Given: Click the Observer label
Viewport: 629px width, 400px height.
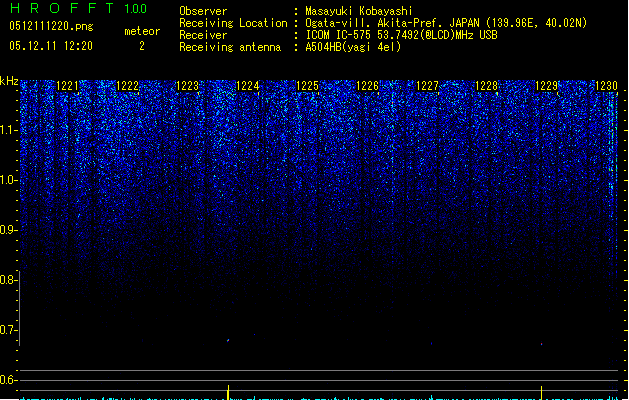Looking at the screenshot, I should (203, 11).
